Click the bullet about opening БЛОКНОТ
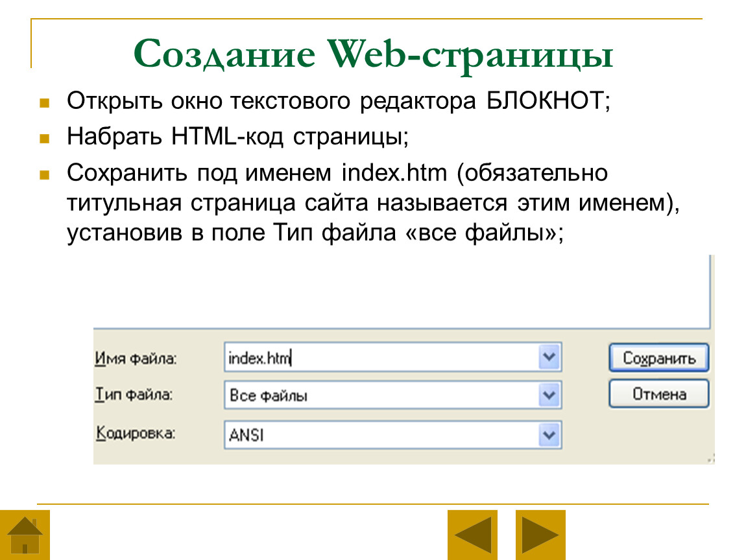The height and width of the screenshot is (560, 746). 337,102
